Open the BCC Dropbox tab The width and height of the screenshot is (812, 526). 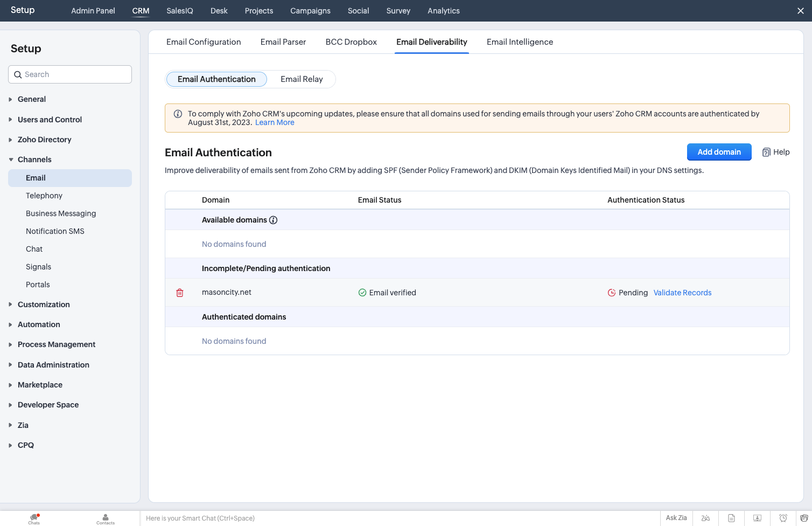pyautogui.click(x=351, y=42)
